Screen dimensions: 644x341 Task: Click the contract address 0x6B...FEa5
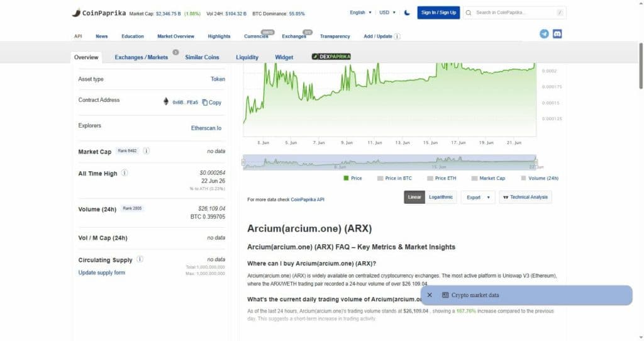tap(186, 103)
